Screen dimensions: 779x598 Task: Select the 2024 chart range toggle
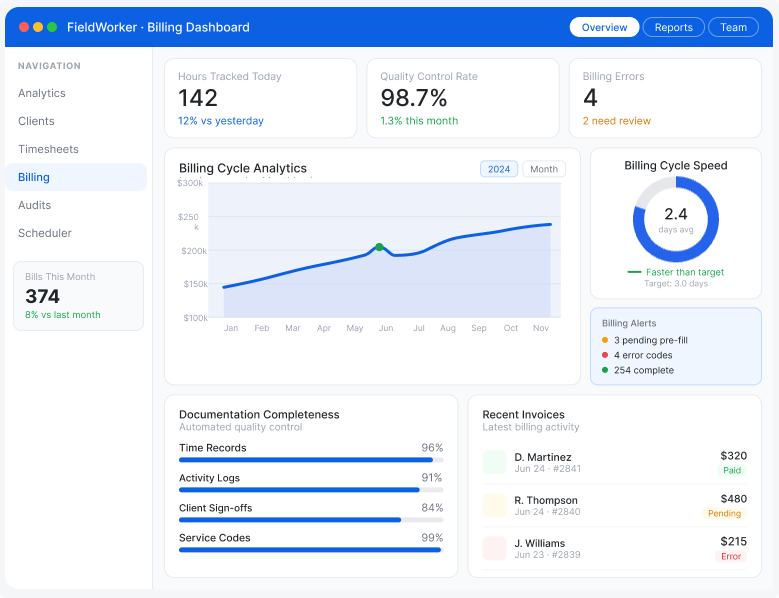[499, 169]
